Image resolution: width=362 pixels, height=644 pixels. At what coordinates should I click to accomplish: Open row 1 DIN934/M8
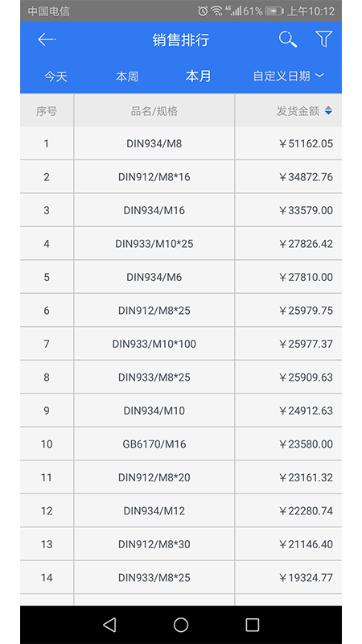(181, 143)
